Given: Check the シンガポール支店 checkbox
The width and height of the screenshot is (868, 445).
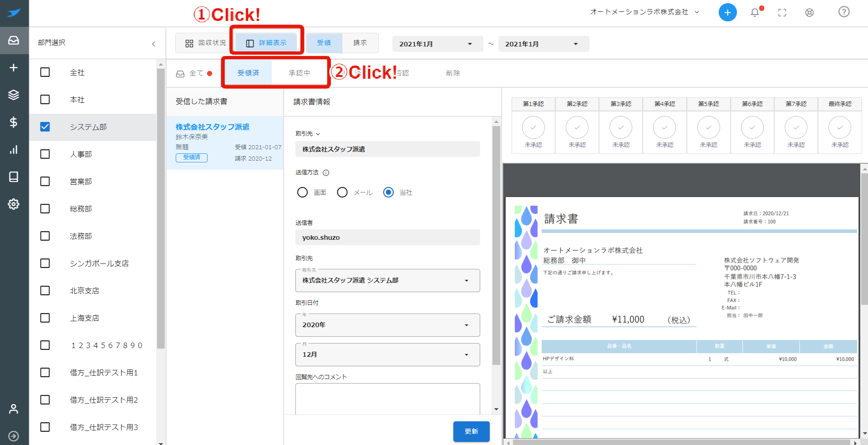Looking at the screenshot, I should [x=45, y=263].
